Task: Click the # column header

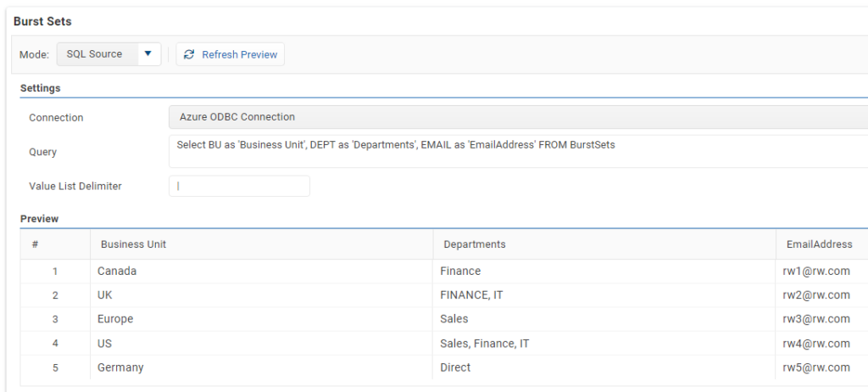Action: (35, 244)
